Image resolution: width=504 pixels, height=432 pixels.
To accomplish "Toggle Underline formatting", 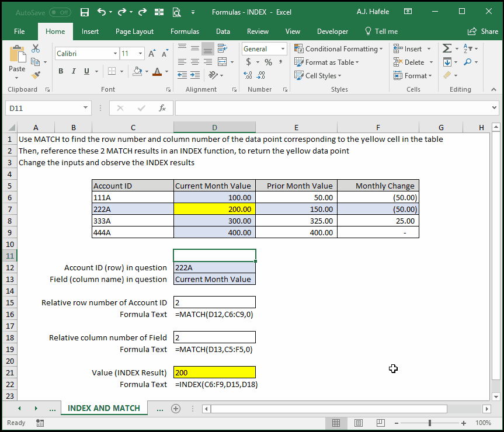I will [x=86, y=71].
